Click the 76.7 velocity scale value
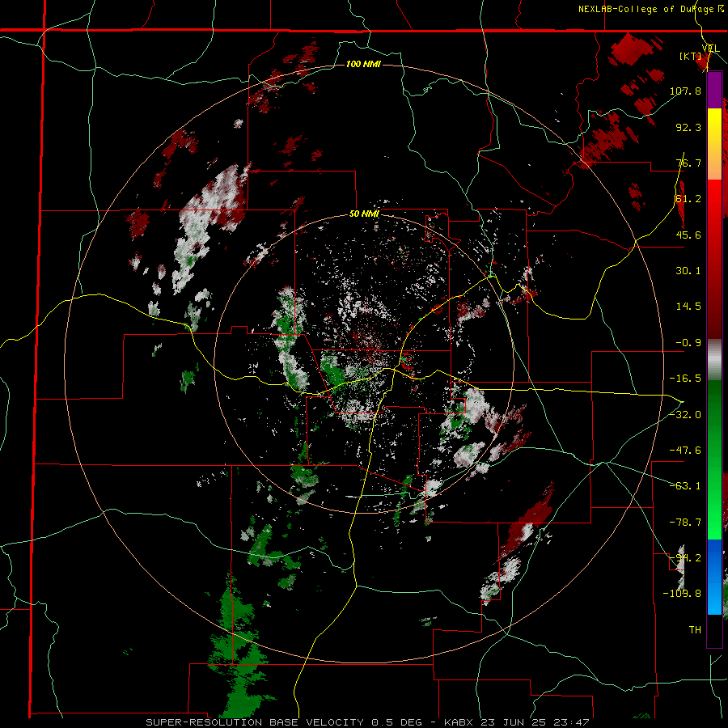728x728 pixels. pyautogui.click(x=688, y=163)
